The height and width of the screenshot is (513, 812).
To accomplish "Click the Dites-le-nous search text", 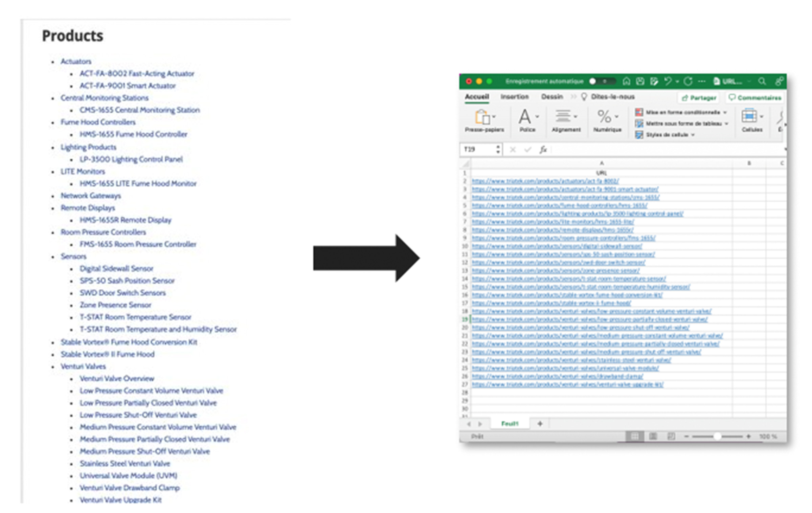I will pyautogui.click(x=613, y=97).
